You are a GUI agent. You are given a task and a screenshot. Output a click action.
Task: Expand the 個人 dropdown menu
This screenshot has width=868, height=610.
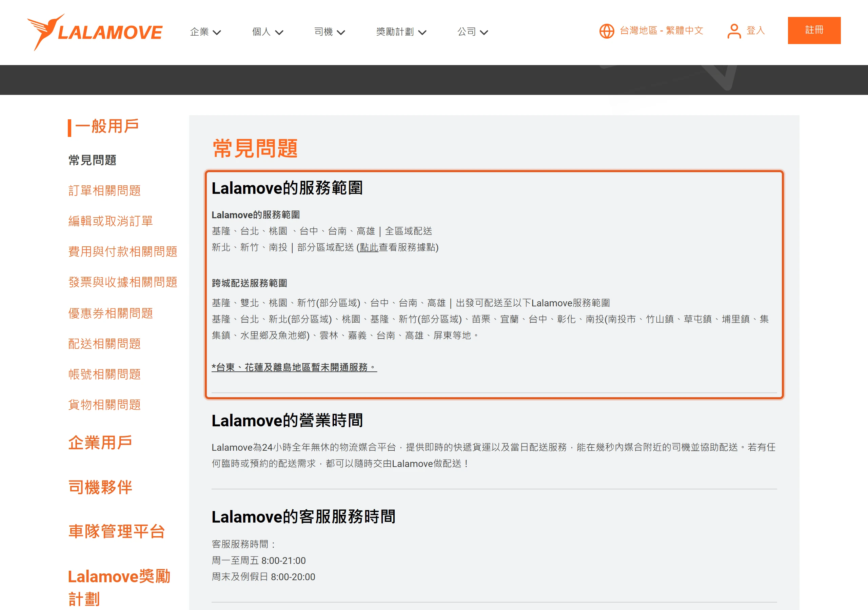268,32
